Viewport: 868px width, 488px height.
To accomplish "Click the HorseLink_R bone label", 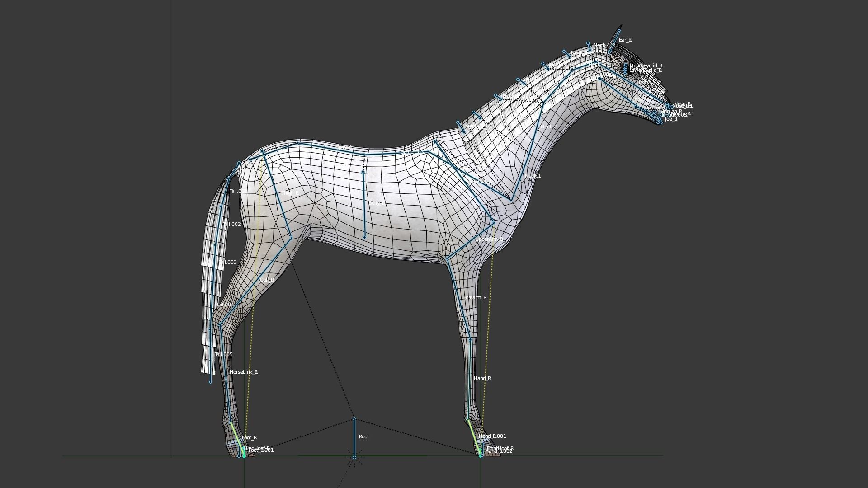I will [243, 372].
